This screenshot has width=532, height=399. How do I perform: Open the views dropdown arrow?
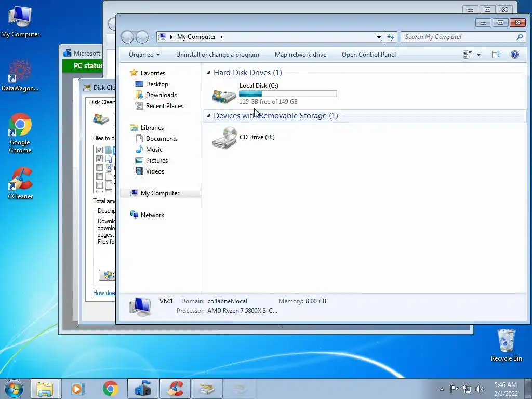click(478, 55)
